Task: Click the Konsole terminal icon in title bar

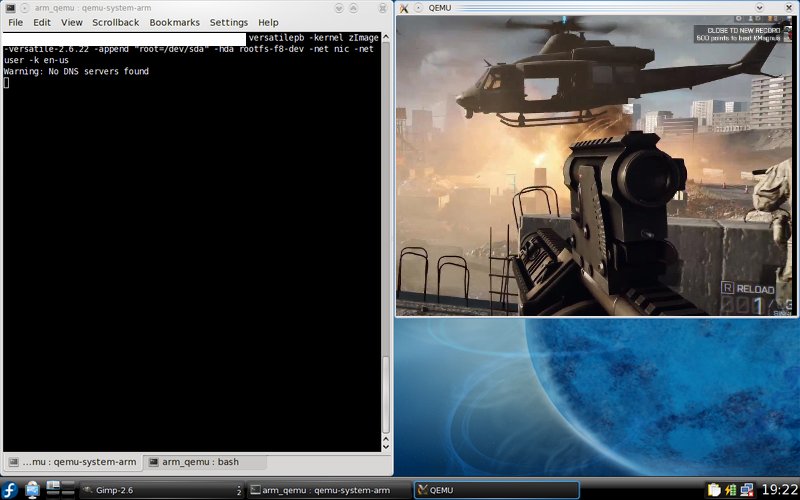Action: click(x=10, y=8)
